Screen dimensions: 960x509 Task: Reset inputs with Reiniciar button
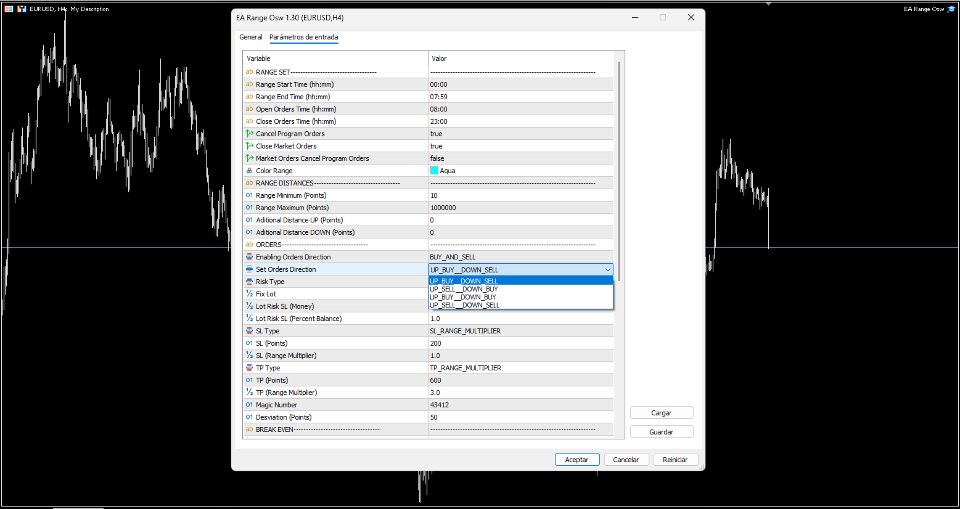[676, 459]
